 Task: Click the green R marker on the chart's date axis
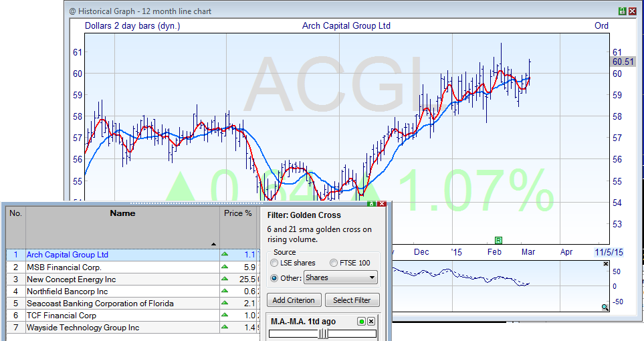pos(498,240)
